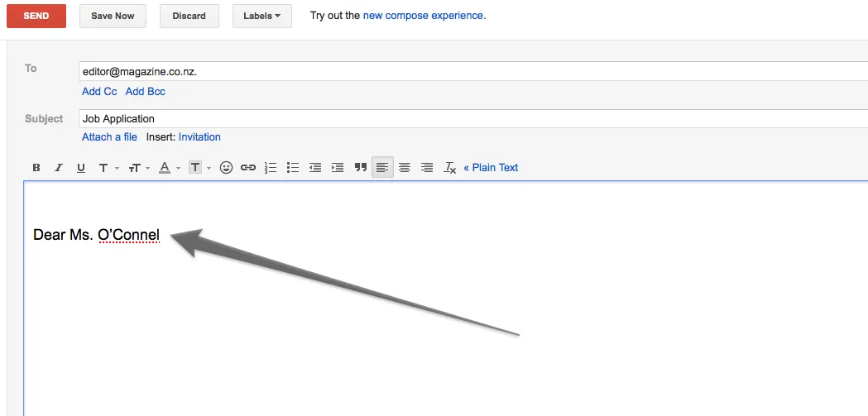
Task: Insert a hyperlink with the link icon
Action: [248, 168]
